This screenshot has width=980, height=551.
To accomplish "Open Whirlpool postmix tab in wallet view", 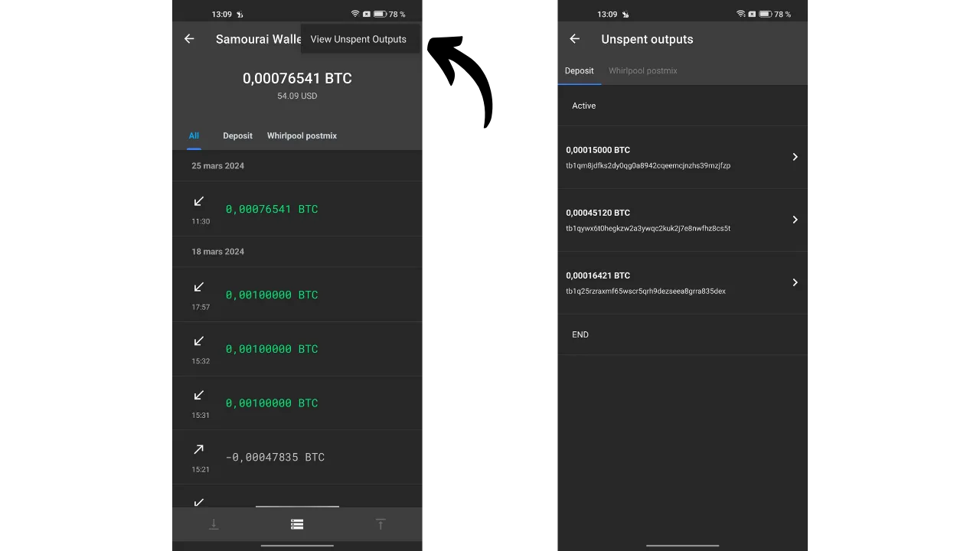I will coord(302,135).
